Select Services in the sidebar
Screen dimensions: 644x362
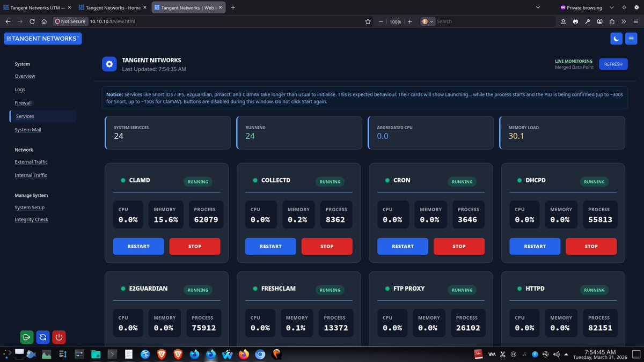pos(43,116)
